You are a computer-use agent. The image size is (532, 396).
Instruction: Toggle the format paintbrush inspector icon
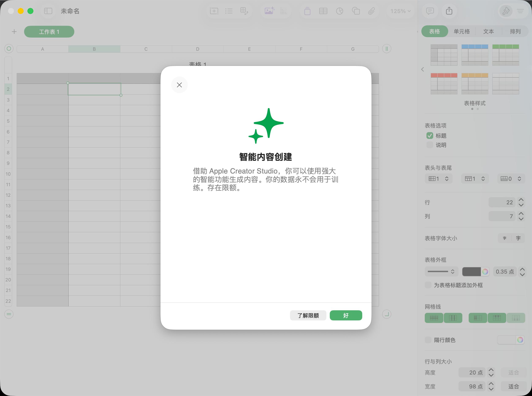pyautogui.click(x=506, y=11)
